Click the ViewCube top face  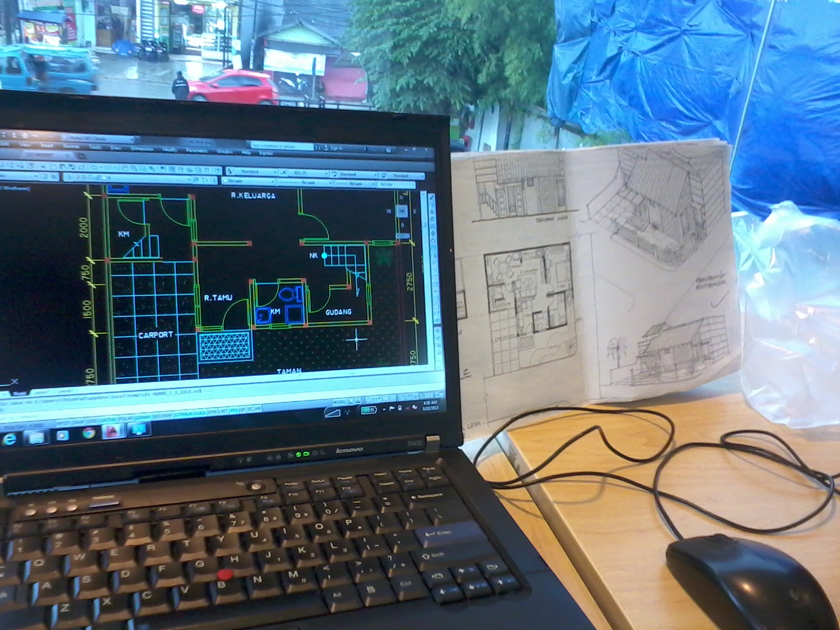(x=401, y=211)
